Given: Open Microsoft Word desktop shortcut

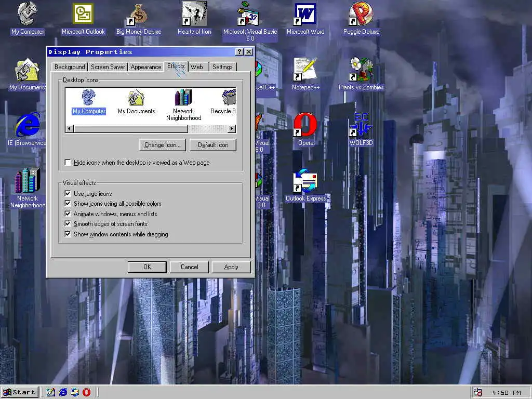Looking at the screenshot, I should click(x=305, y=18).
